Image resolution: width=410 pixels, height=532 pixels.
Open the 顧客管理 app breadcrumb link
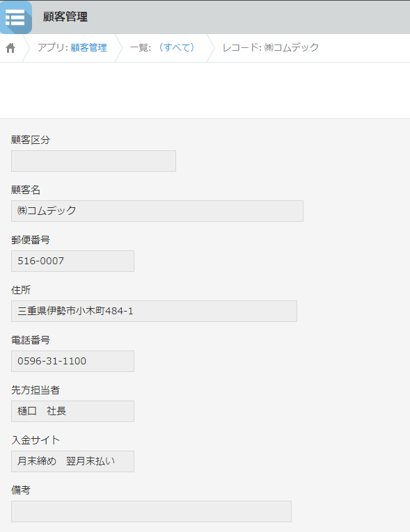(88, 47)
